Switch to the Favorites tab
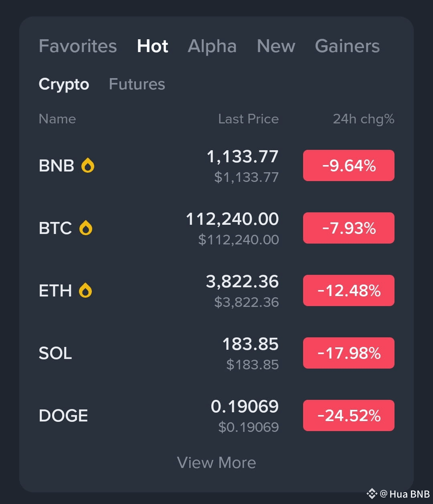 78,46
